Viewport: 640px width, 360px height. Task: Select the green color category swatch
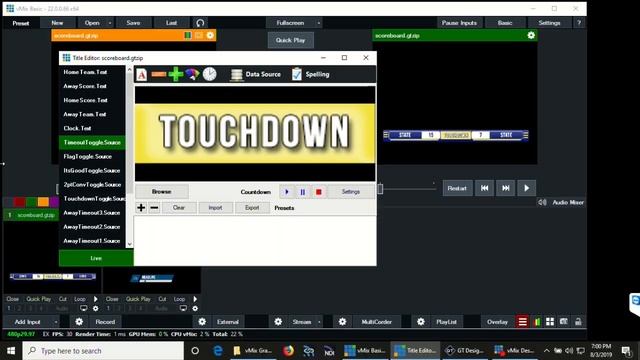31,202
